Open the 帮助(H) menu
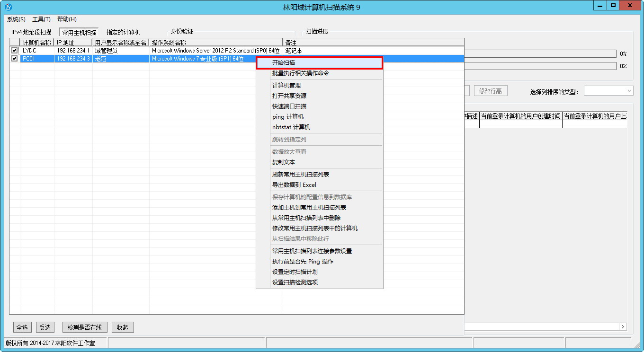The height and width of the screenshot is (352, 644). pos(67,19)
